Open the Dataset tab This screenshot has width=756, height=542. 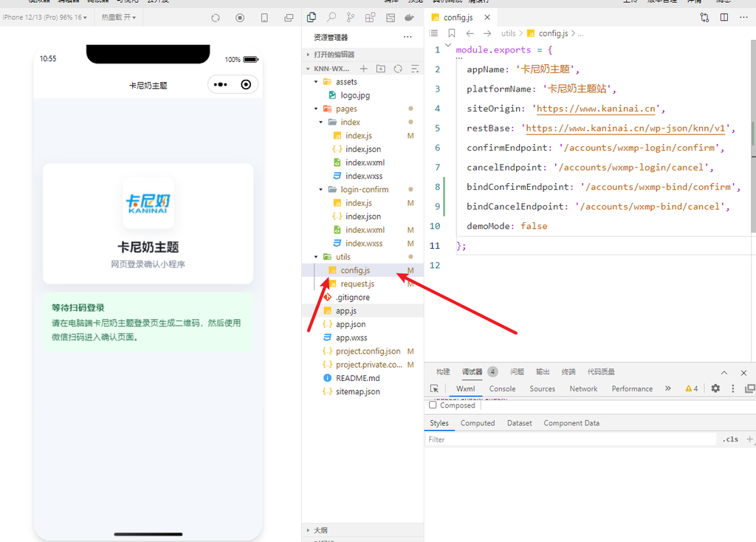[519, 423]
